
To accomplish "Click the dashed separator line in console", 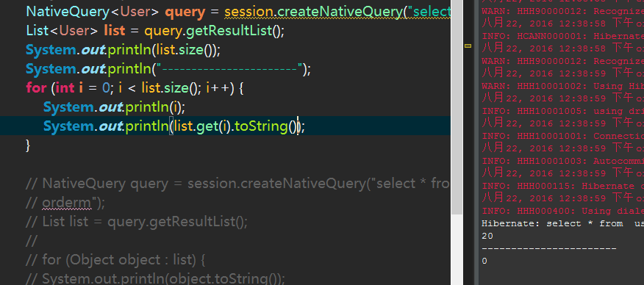I will click(548, 249).
